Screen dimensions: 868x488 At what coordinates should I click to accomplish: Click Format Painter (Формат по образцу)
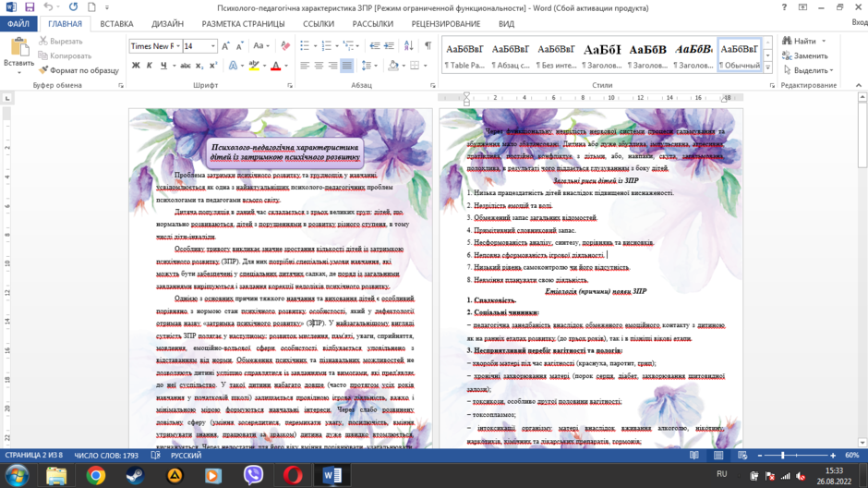pyautogui.click(x=79, y=70)
